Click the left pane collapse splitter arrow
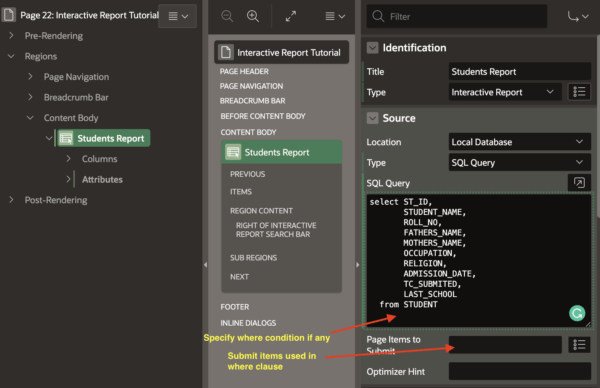600x388 pixels. click(205, 264)
